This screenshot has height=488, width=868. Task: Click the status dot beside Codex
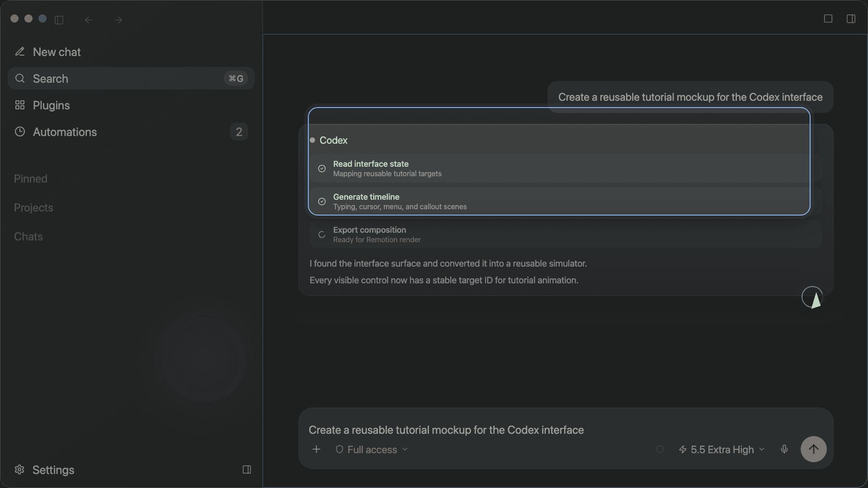(x=312, y=140)
